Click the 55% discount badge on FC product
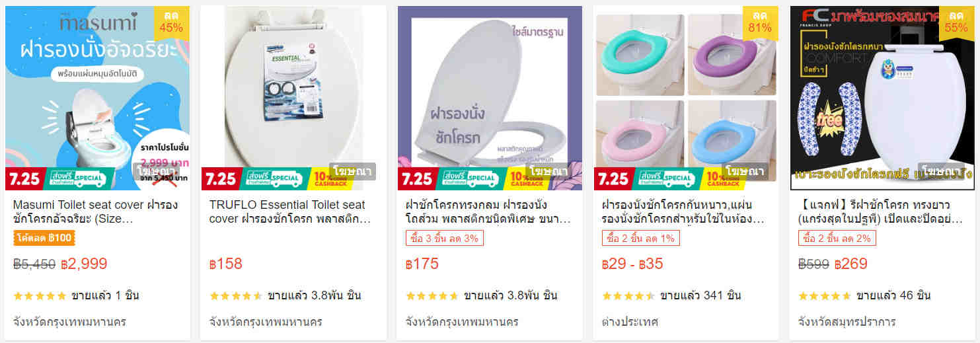980x343 pixels. [956, 21]
